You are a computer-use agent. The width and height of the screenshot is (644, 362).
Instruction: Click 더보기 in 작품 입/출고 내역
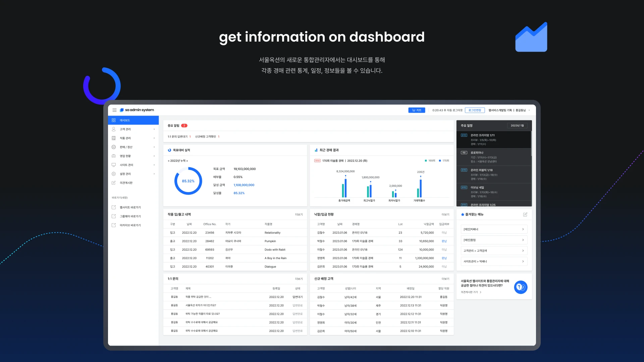[x=299, y=215]
